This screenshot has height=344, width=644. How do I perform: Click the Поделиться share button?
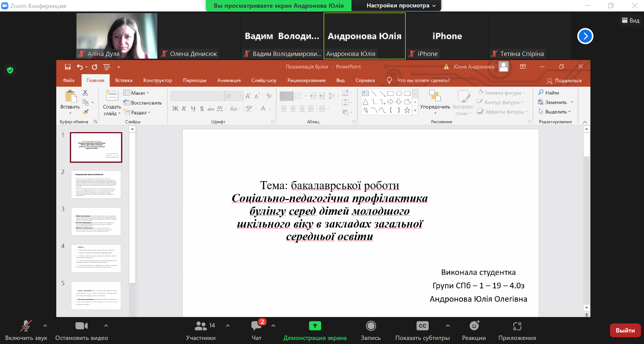click(564, 81)
